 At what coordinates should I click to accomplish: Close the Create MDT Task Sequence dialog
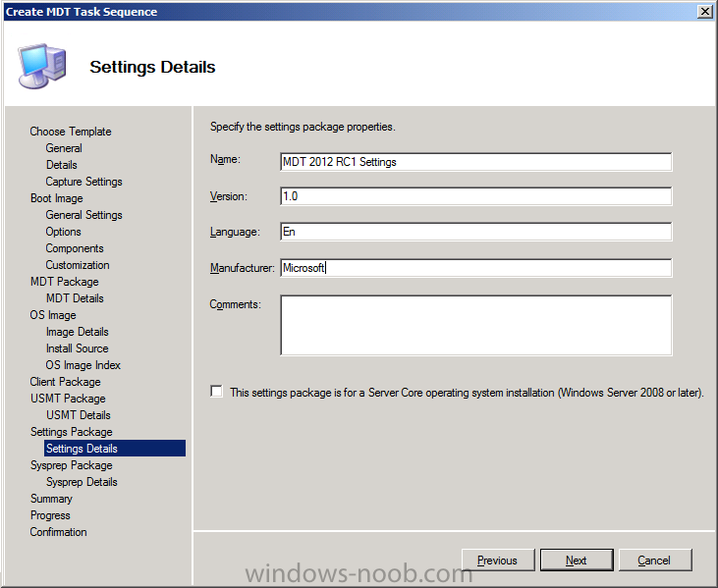(704, 12)
